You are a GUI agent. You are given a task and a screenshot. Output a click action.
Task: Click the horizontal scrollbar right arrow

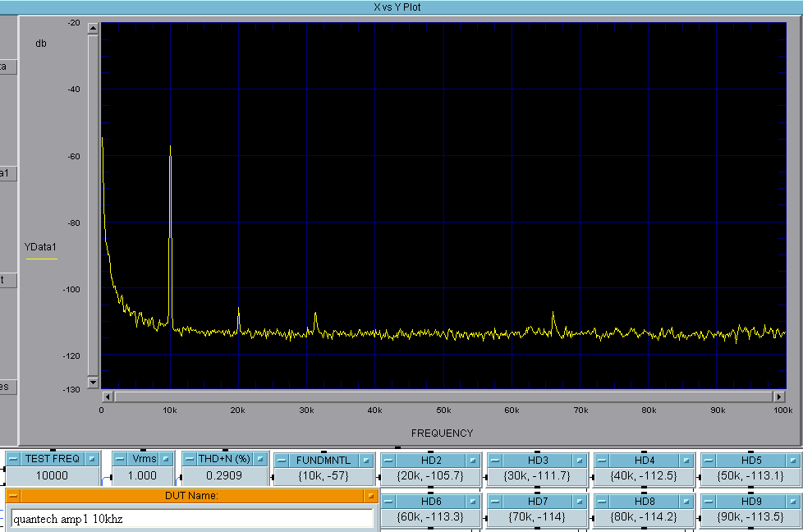coord(779,397)
